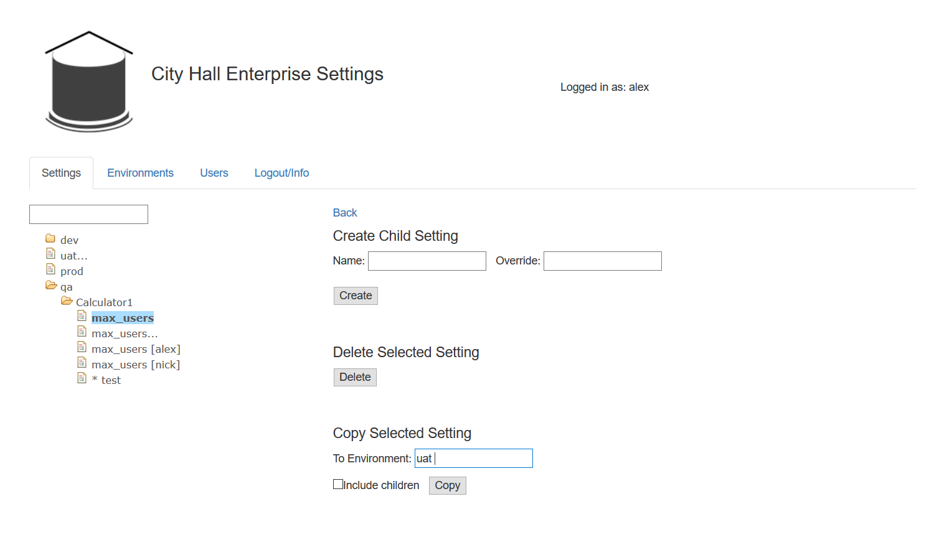934x560 pixels.
Task: Click the document icon beside max_users [alex]
Action: 82,347
